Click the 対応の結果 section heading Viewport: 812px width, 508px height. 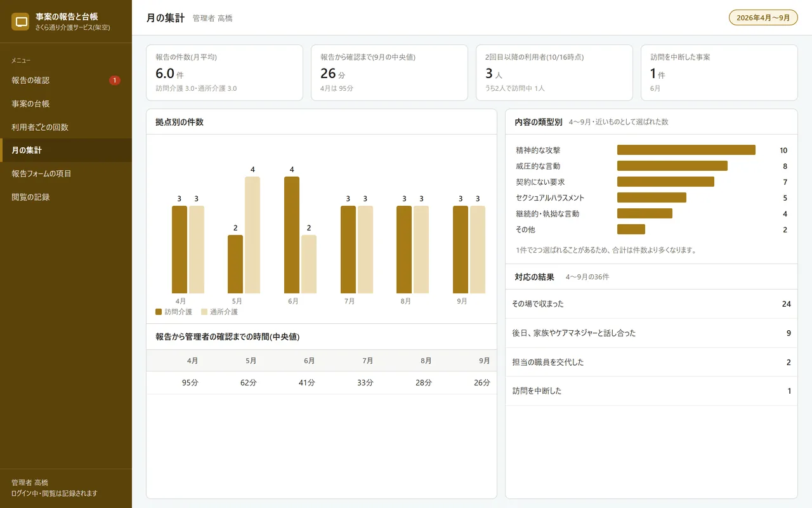click(534, 277)
